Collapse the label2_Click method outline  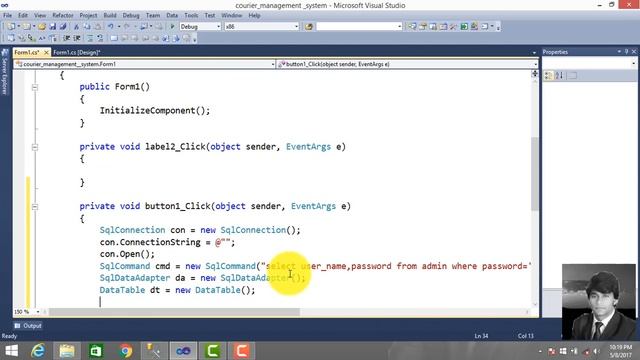point(35,147)
